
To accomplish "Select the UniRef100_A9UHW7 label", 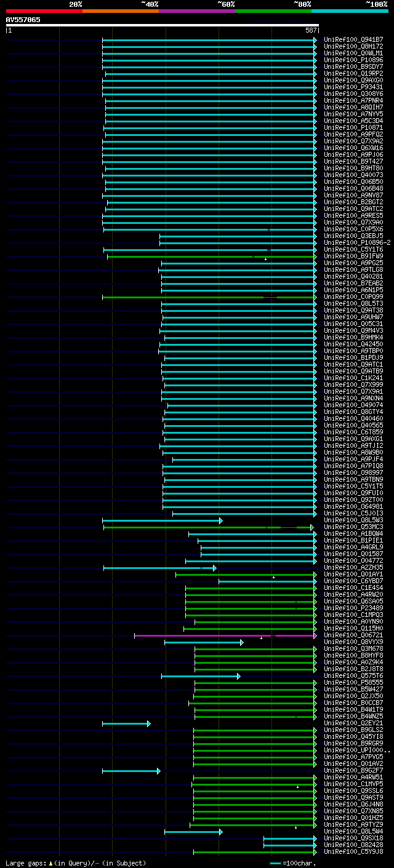I will pos(353,317).
